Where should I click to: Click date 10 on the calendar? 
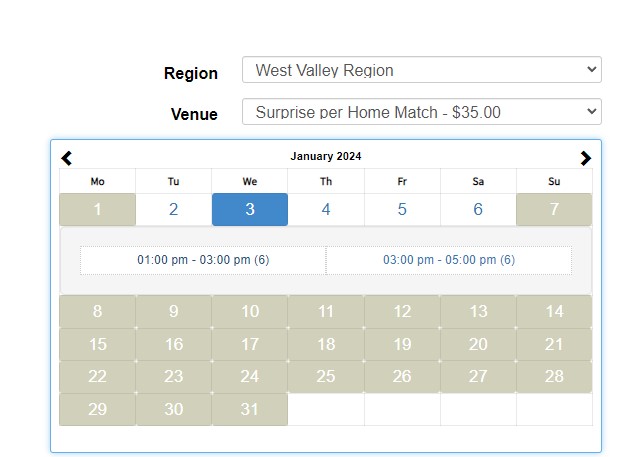pos(250,311)
